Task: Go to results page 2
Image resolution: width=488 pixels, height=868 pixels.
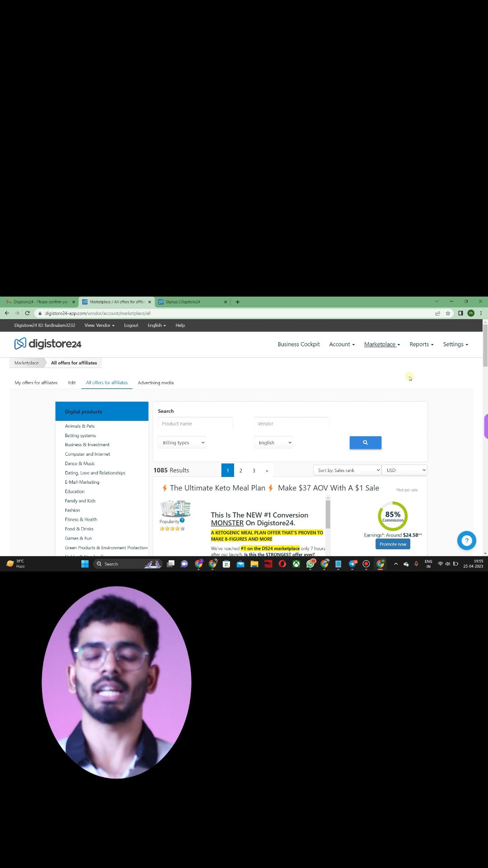Action: click(x=241, y=470)
